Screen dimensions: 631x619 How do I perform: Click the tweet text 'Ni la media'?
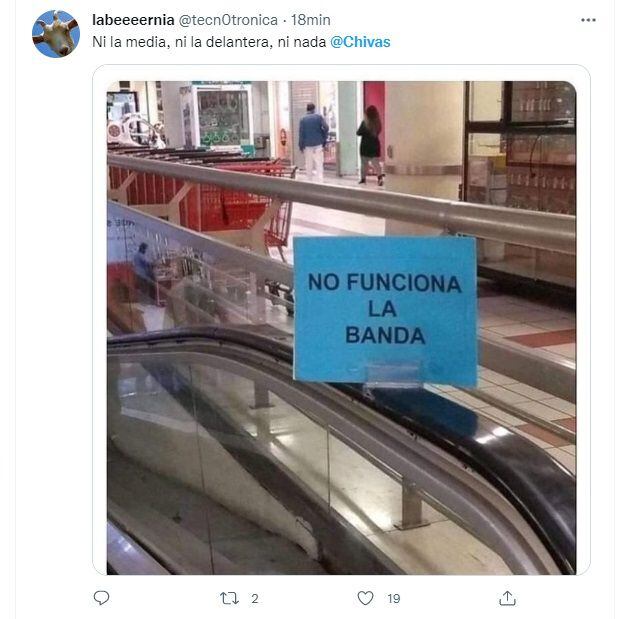click(x=129, y=42)
